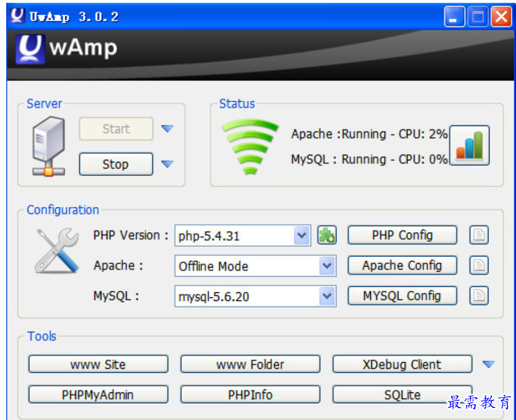Launch XDebug Client

(402, 364)
